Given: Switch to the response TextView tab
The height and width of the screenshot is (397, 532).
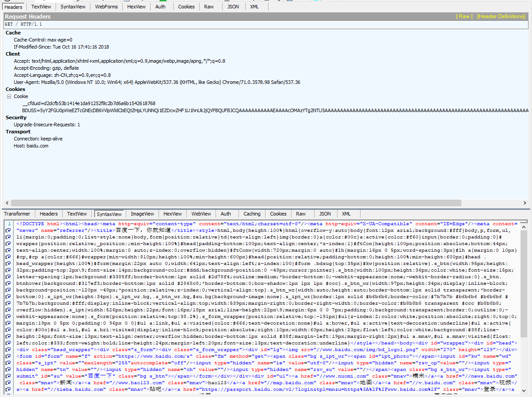Looking at the screenshot, I should (x=77, y=214).
